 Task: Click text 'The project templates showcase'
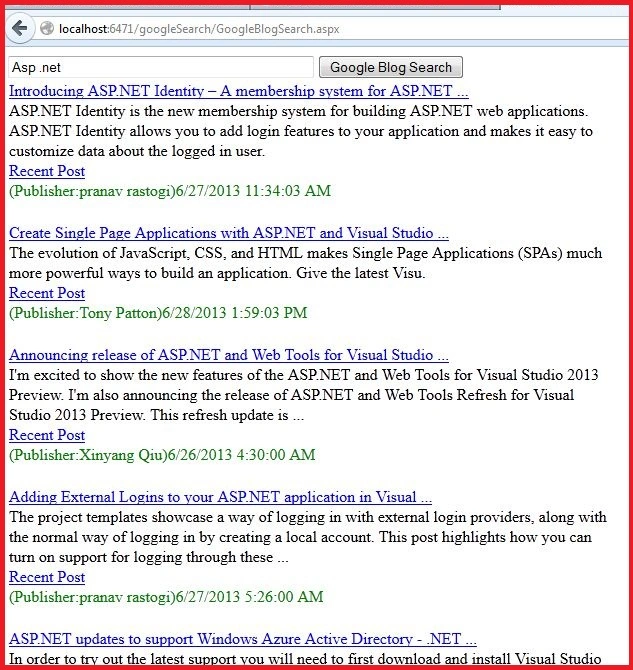[111, 517]
